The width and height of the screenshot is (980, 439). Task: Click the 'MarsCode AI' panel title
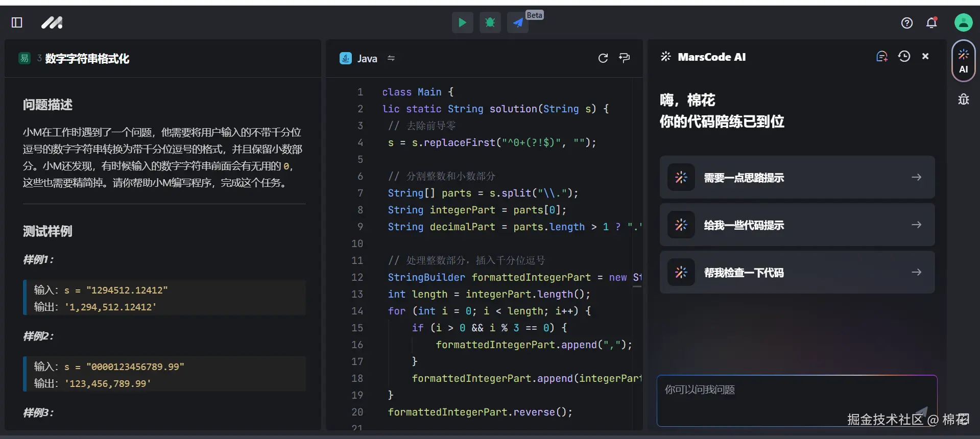[711, 57]
